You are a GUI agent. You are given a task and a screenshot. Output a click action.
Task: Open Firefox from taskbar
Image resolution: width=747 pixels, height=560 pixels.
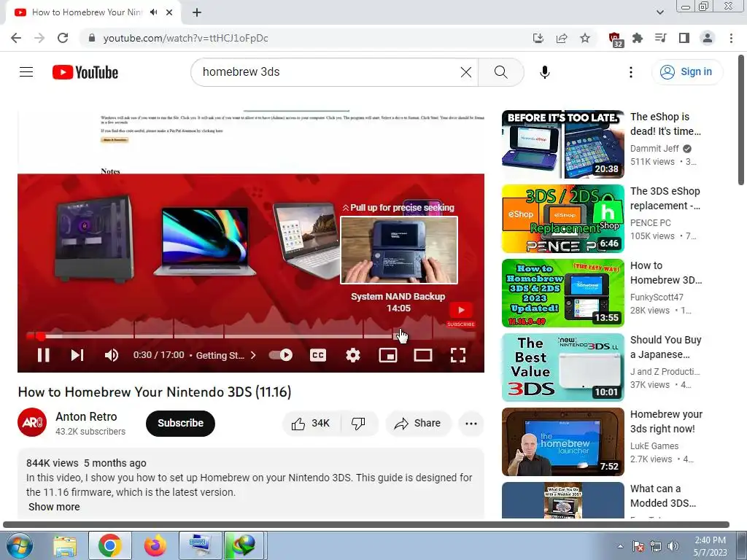[x=155, y=545]
